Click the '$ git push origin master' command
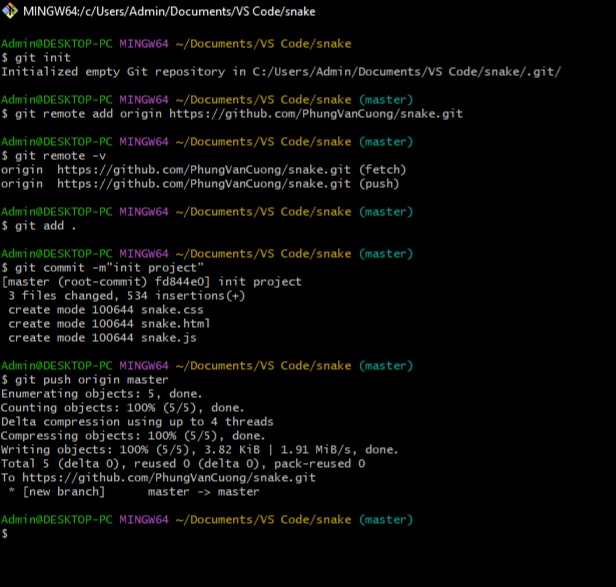Viewport: 616px width, 587px height. (x=84, y=380)
